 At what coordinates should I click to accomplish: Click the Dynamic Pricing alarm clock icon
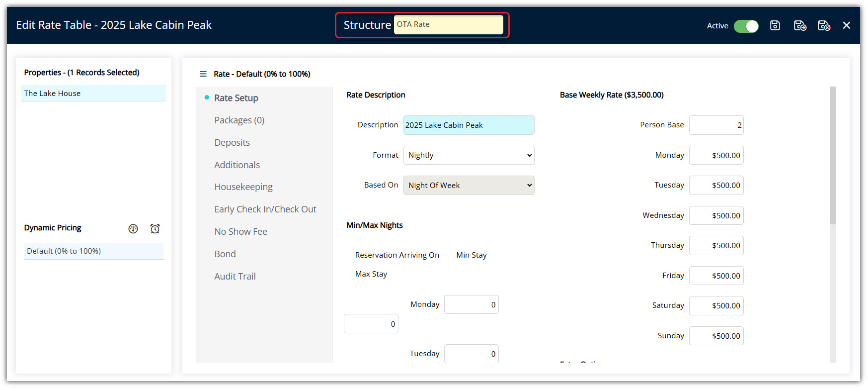pyautogui.click(x=155, y=229)
